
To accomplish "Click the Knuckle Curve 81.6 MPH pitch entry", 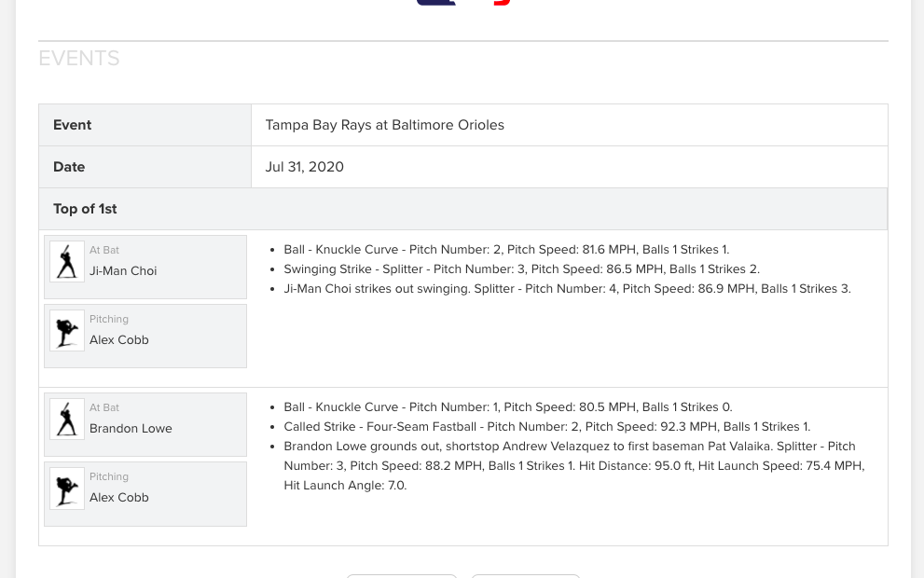I will click(x=506, y=250).
